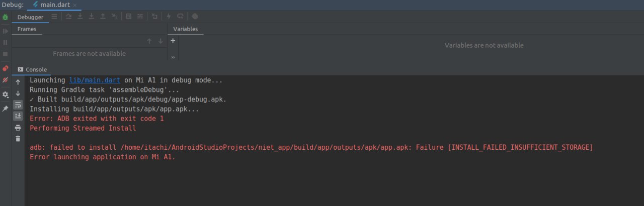Click 'Built build/app/outputs/apk/debug/app-debug.apk' line
This screenshot has height=206, width=644.
(x=128, y=99)
